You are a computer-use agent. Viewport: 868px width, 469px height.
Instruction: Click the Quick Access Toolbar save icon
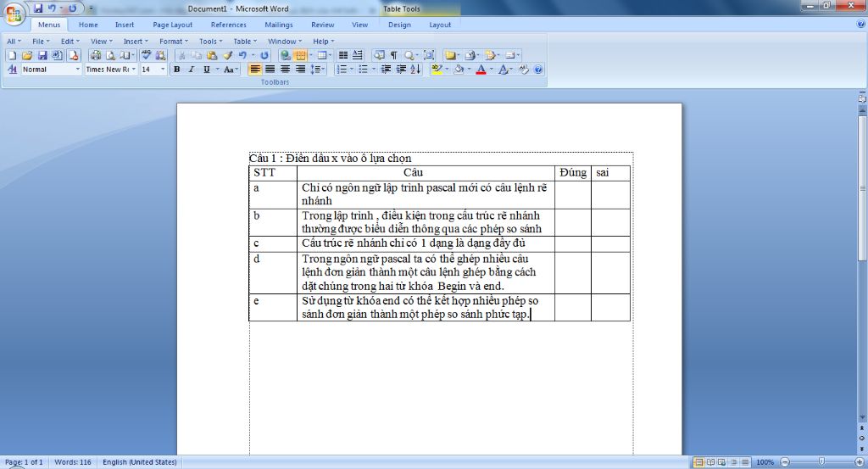tap(38, 8)
